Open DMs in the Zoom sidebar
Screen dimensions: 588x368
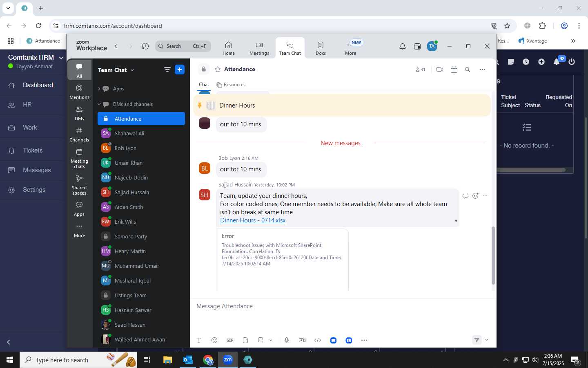point(79,113)
